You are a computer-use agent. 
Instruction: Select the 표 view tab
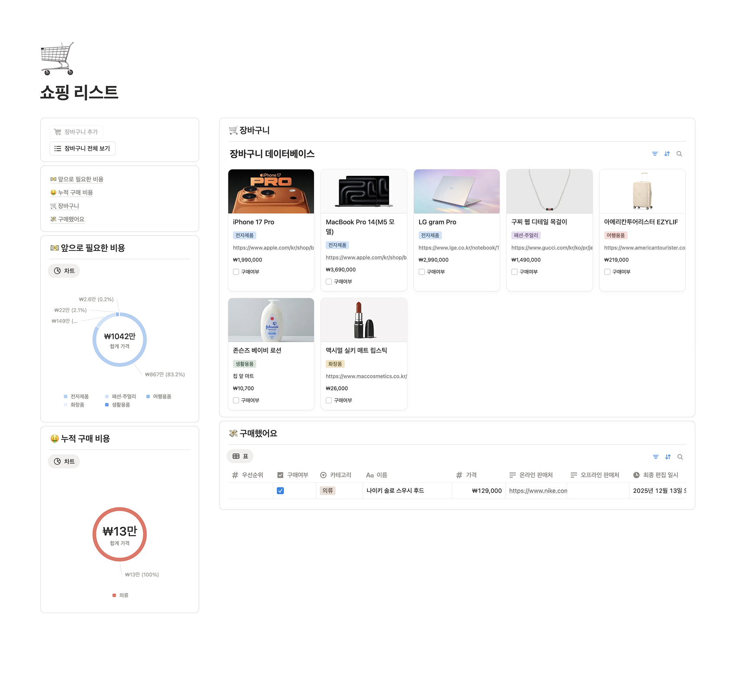coord(240,456)
